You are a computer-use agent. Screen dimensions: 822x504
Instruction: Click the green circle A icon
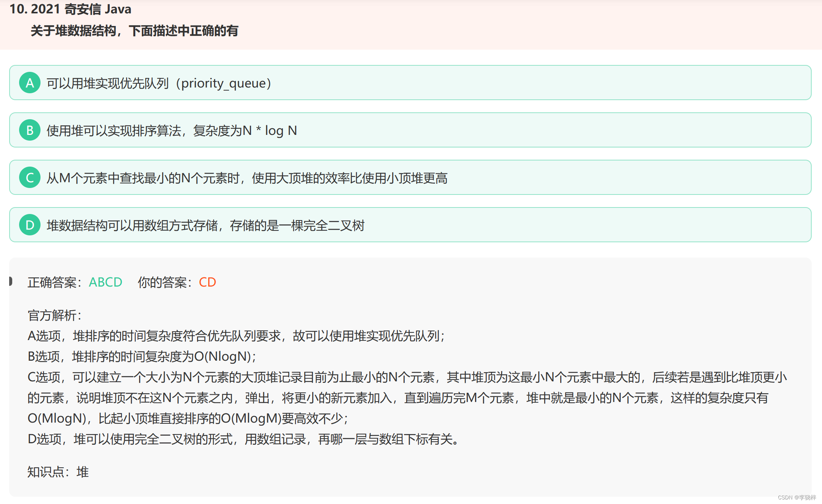tap(30, 83)
